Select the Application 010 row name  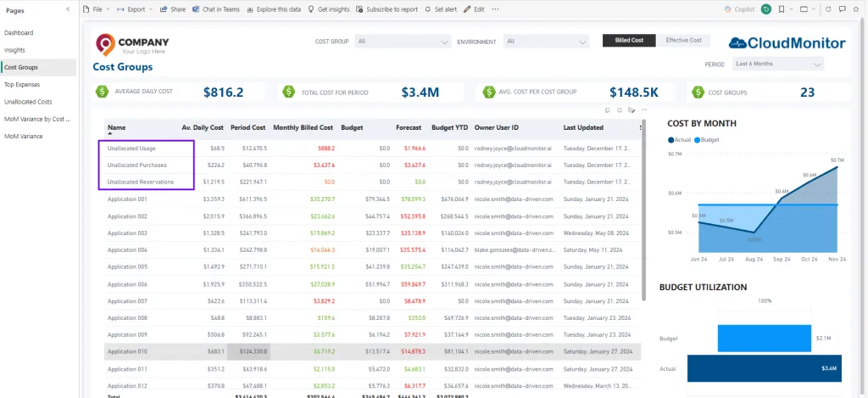click(x=127, y=351)
